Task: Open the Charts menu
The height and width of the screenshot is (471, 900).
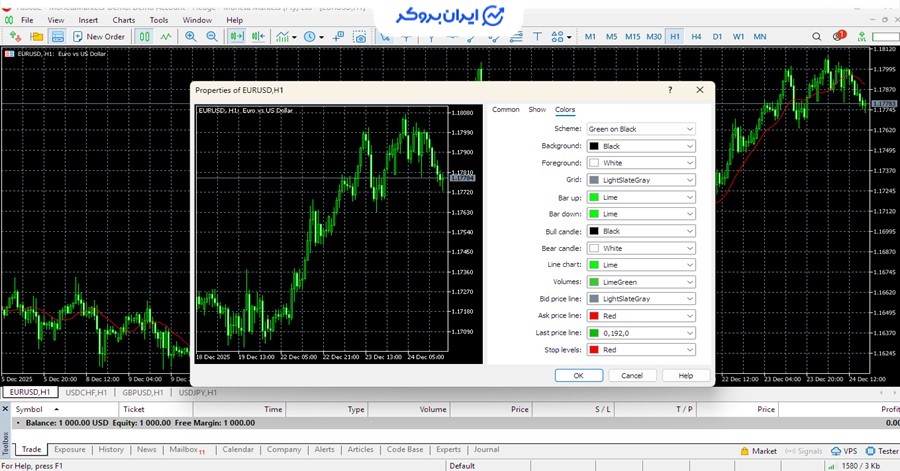Action: (x=124, y=20)
